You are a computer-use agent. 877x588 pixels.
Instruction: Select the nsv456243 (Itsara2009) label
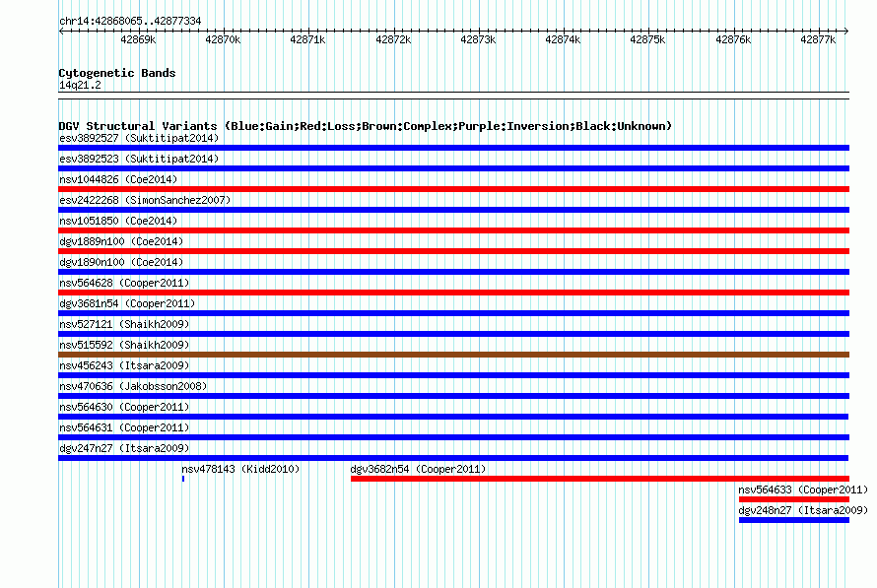pos(124,365)
